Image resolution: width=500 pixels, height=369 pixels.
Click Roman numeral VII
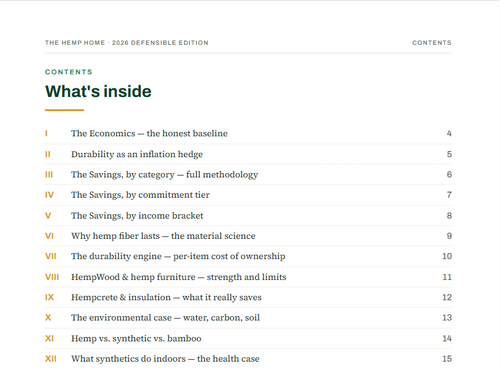click(51, 256)
